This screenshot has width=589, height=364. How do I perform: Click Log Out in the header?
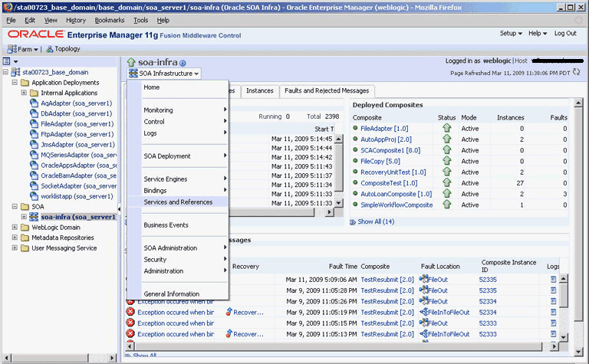click(x=565, y=34)
